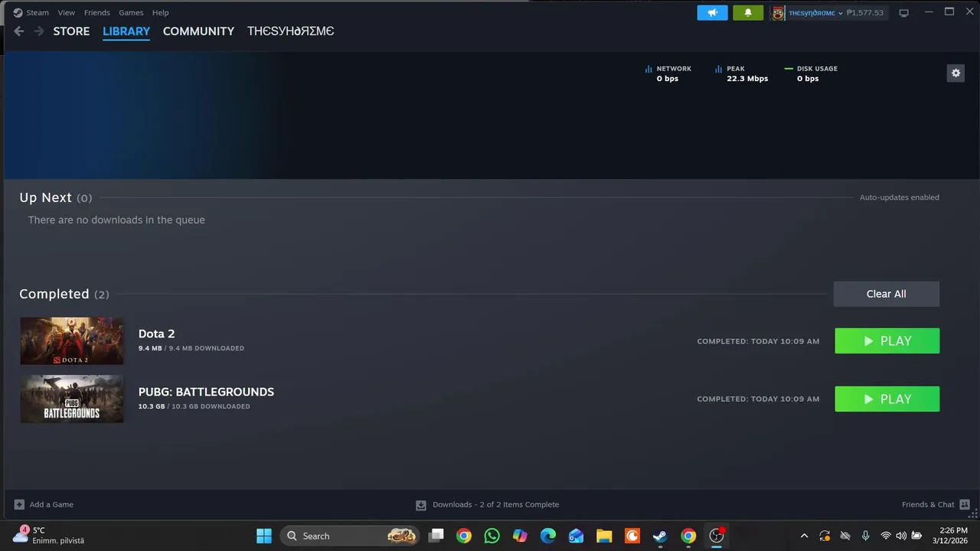Open the orange app icon on taskbar
This screenshot has height=551, width=980.
pos(632,536)
